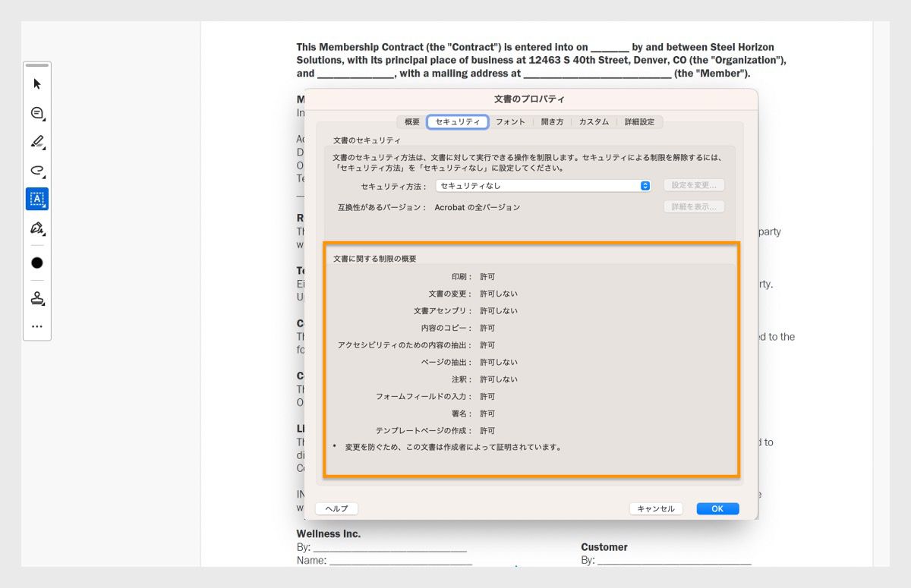Screen dimensions: 911x588
Task: Select the fill and sign pen tool
Action: [x=36, y=228]
